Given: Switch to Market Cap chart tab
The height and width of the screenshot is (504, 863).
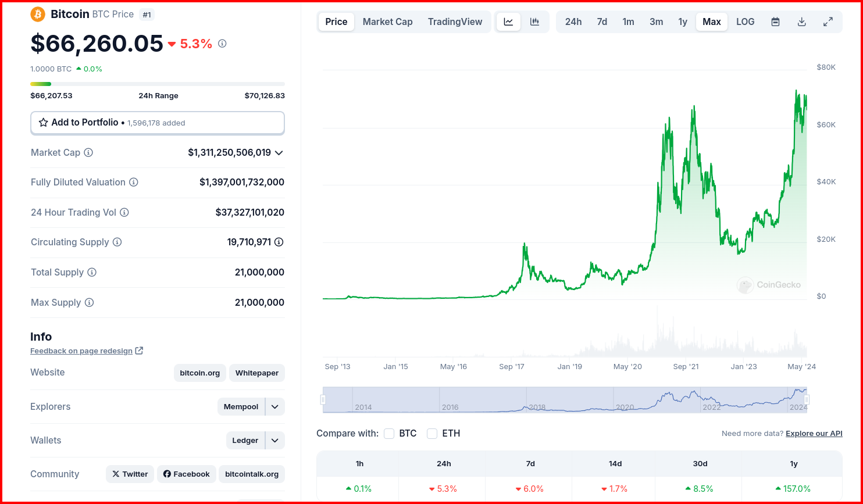Looking at the screenshot, I should (x=388, y=22).
